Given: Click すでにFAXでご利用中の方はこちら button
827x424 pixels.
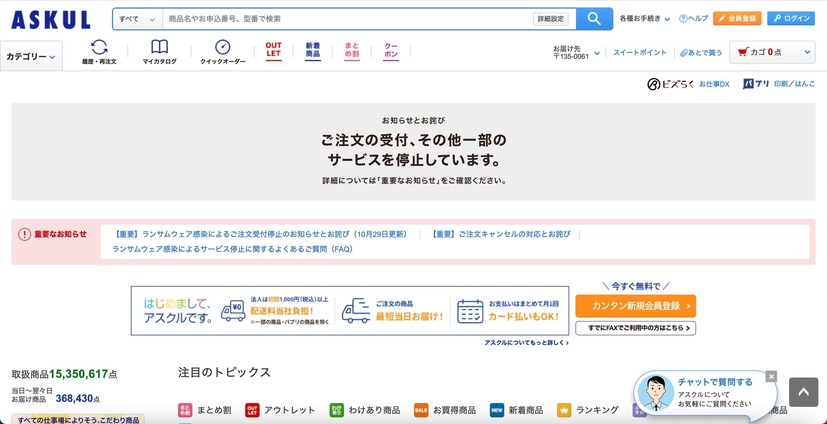Looking at the screenshot, I should (636, 328).
